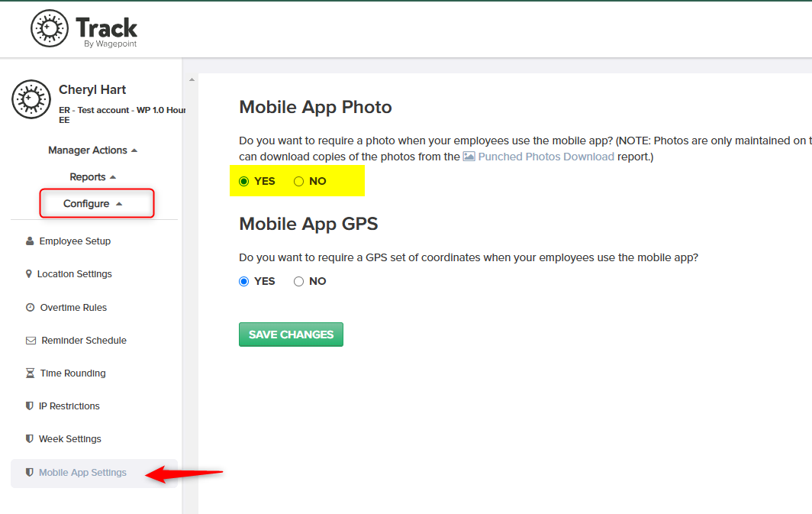Select YES for Mobile App GPS
The image size is (812, 514).
pos(244,281)
